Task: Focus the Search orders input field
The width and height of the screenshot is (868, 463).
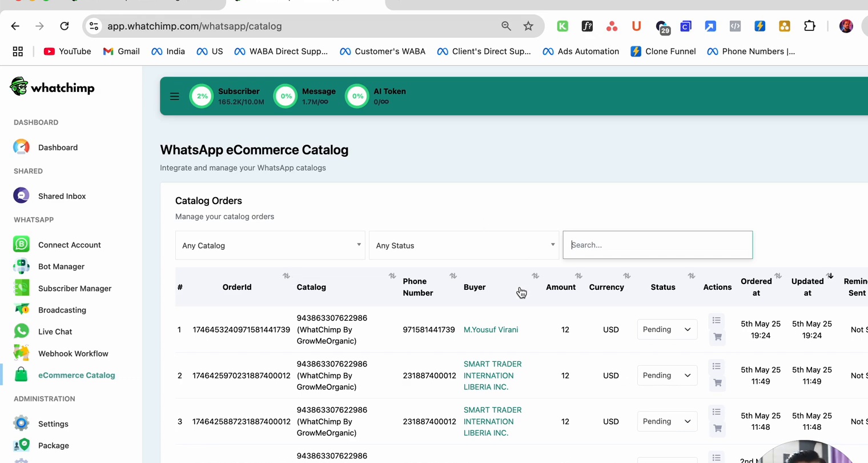Action: point(658,245)
